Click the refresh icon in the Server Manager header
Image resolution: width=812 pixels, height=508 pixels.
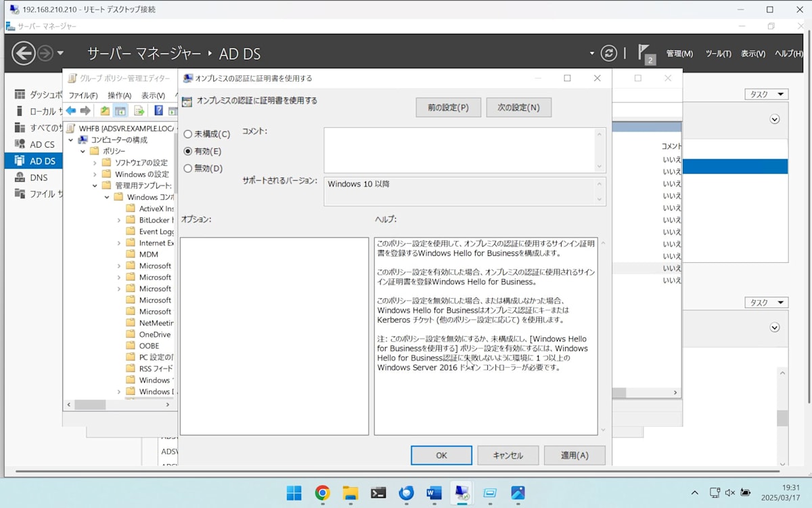(608, 53)
